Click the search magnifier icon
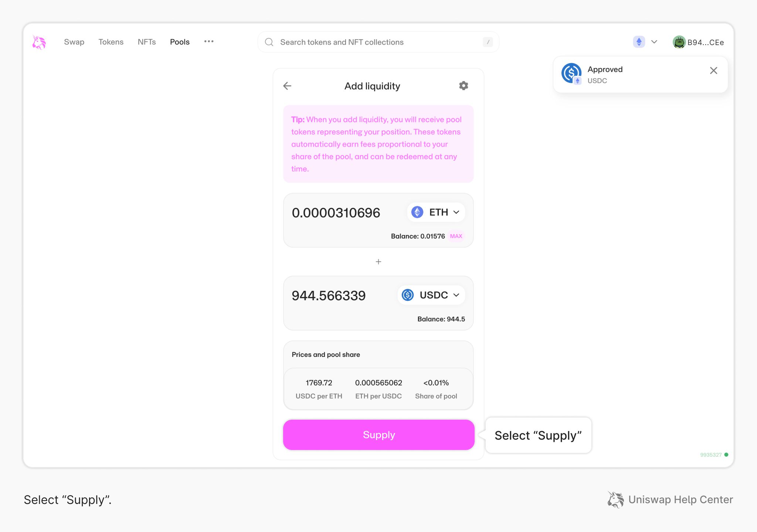The height and width of the screenshot is (532, 757). [x=269, y=42]
